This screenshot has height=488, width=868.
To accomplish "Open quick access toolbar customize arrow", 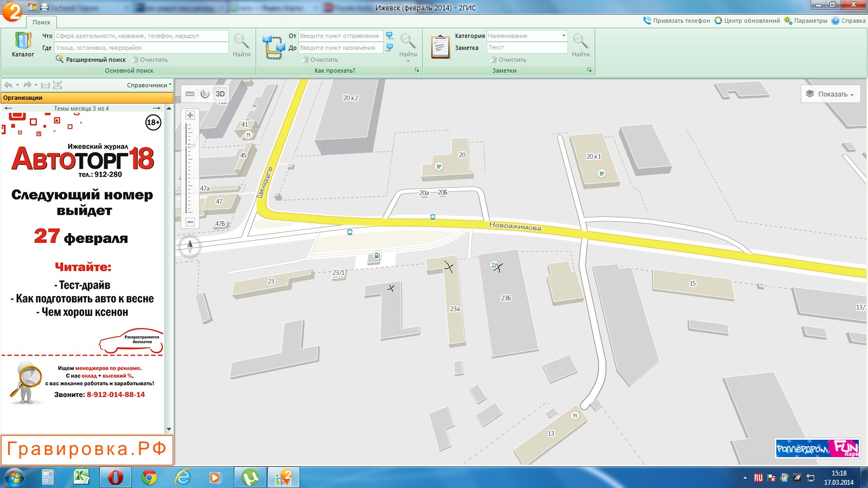I will point(60,7).
